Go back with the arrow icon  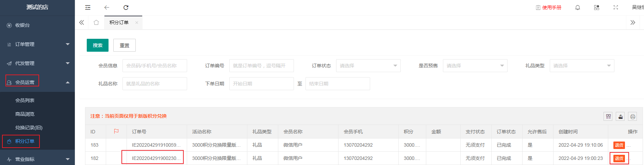click(x=107, y=7)
